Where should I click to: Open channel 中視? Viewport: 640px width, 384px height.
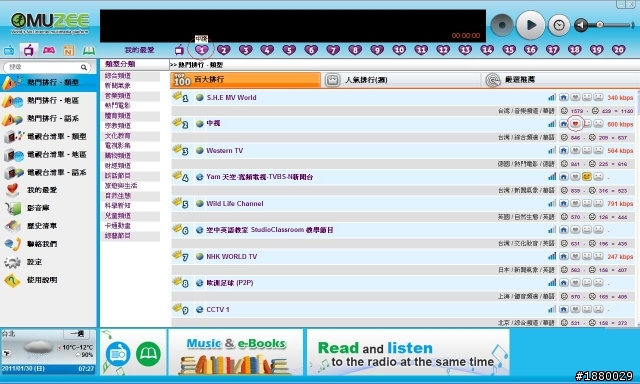tap(213, 123)
